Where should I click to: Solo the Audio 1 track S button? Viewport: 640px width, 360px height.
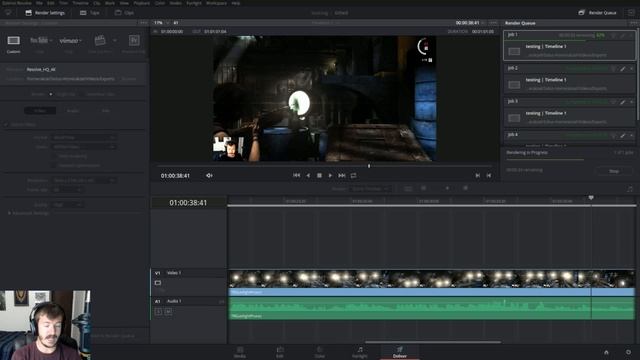[x=158, y=312]
